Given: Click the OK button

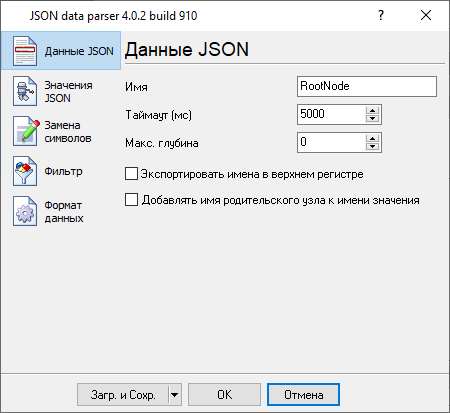Looking at the screenshot, I should click(x=224, y=395).
